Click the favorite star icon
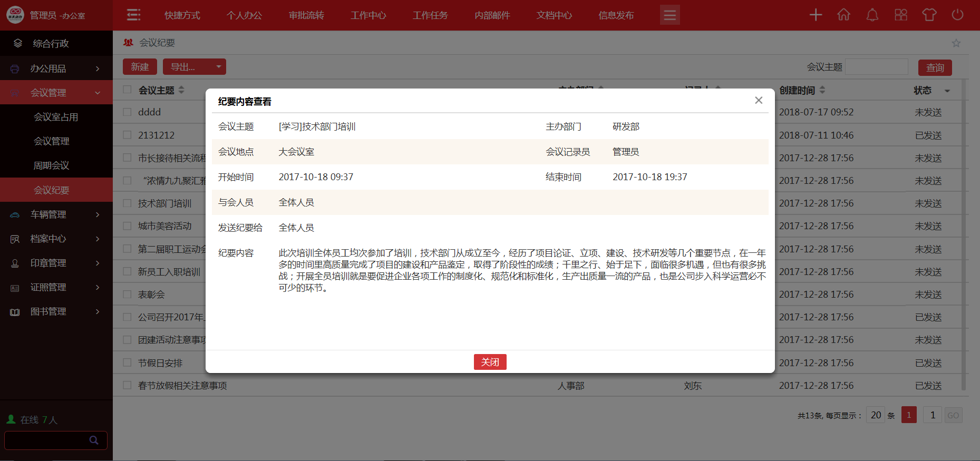The image size is (980, 461). [956, 43]
